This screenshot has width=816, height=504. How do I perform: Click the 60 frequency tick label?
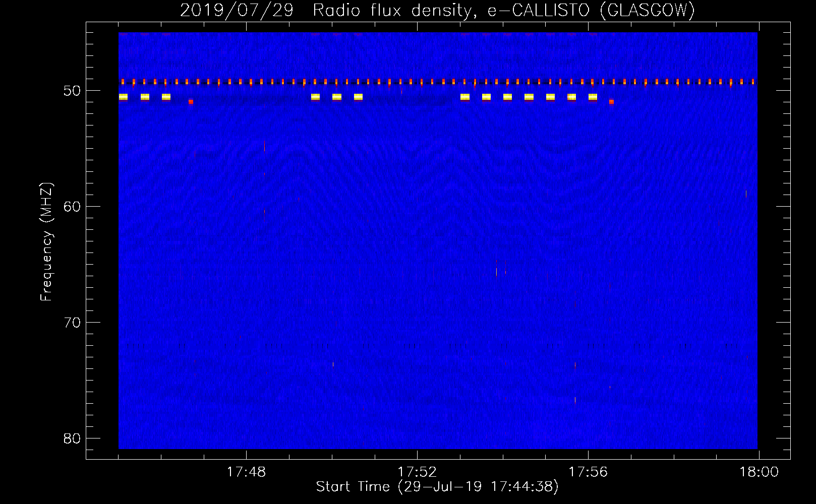pyautogui.click(x=73, y=207)
